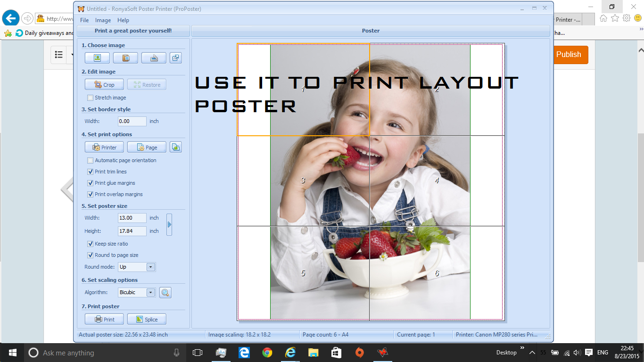This screenshot has width=644, height=362.
Task: Click the border Width field showing 0.00
Action: point(132,121)
